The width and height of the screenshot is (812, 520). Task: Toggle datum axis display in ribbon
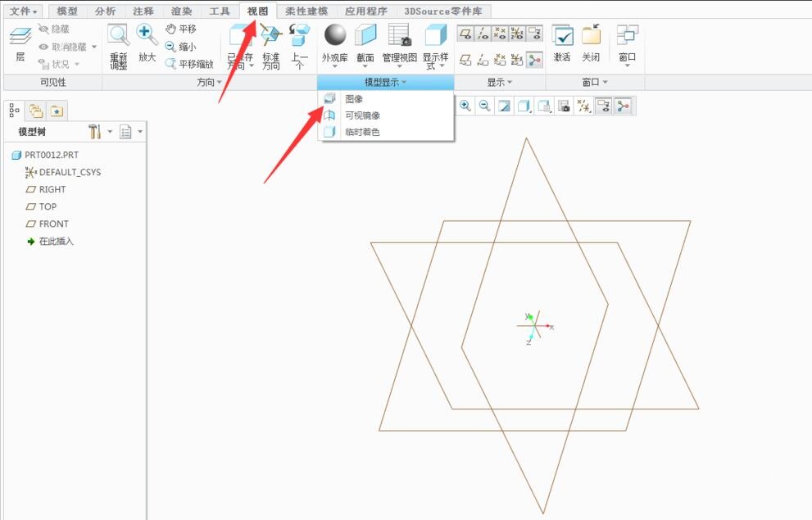483,34
